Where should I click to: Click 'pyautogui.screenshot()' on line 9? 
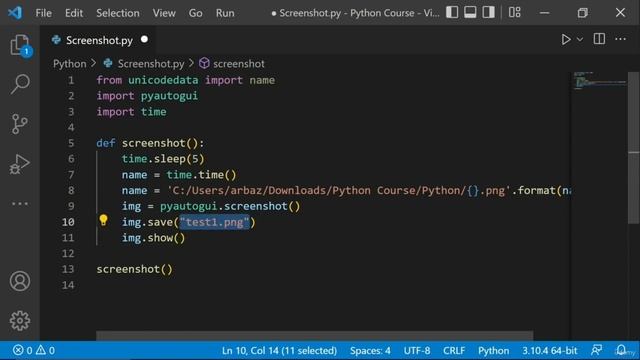pyautogui.click(x=230, y=207)
